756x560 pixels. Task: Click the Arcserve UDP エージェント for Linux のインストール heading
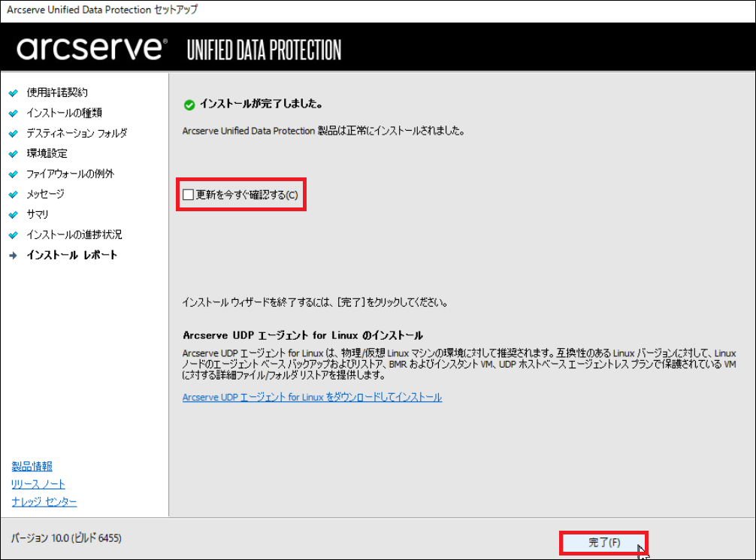303,335
